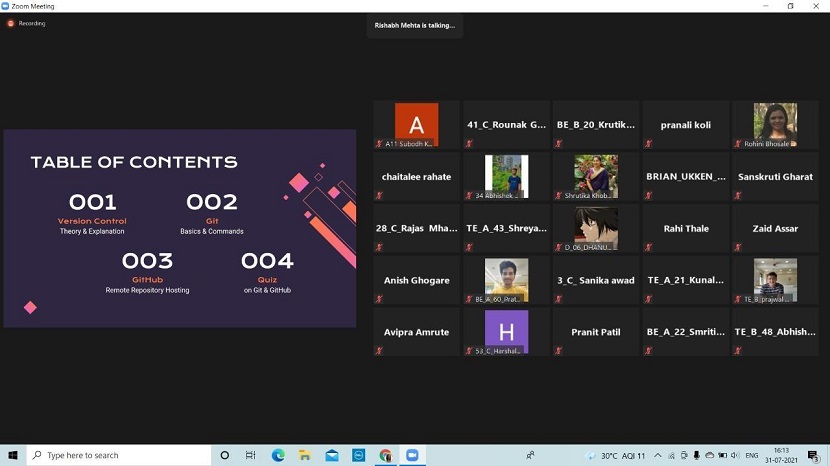Screen dimensions: 830x466
Task: Select the Sanskruti Gharat participant tile
Action: 775,177
